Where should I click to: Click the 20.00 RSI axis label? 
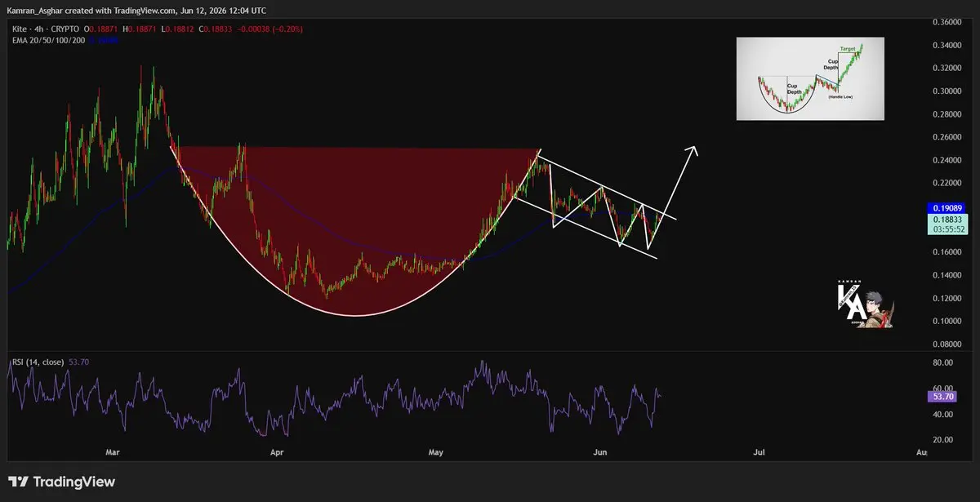[x=944, y=440]
